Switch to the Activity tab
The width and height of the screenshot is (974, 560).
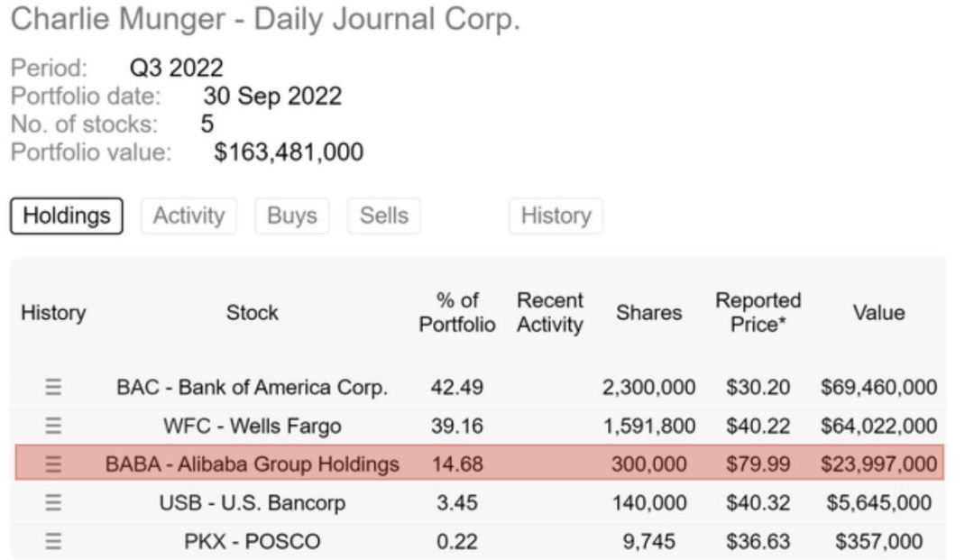[188, 216]
